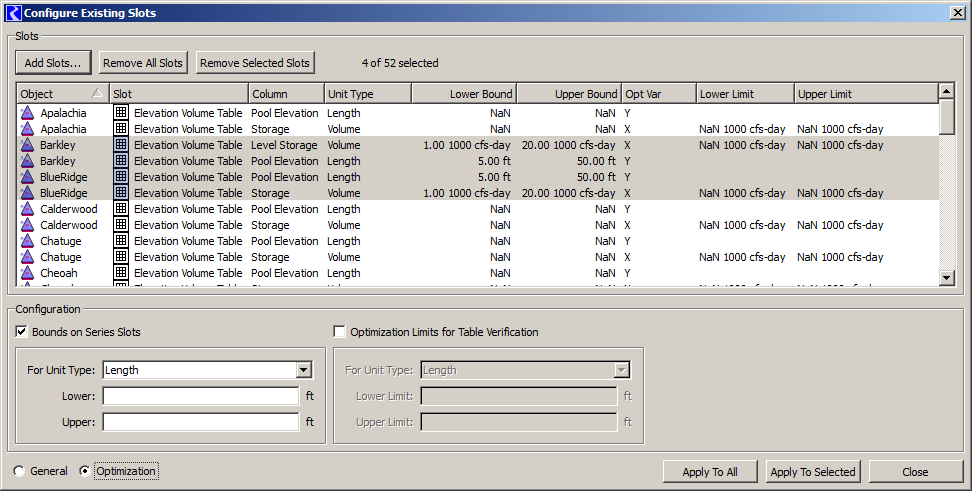Sort the list by the Object column header
This screenshot has height=491, width=972.
(x=63, y=94)
